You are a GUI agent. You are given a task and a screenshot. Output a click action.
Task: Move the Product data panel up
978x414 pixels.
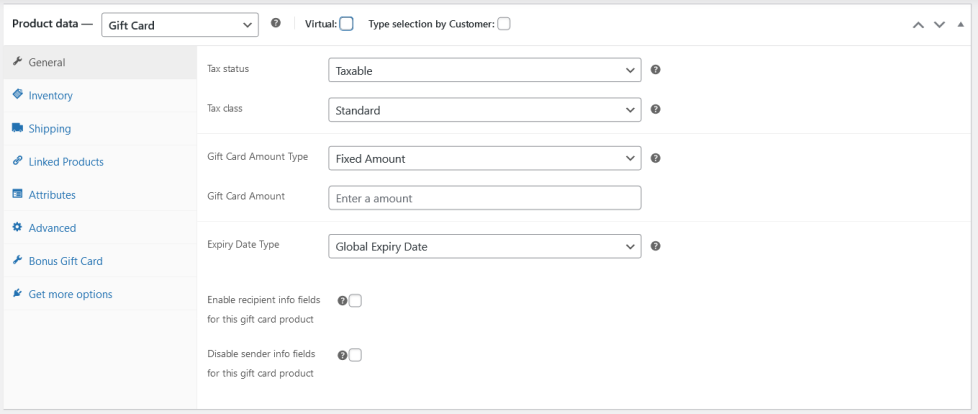coord(919,25)
